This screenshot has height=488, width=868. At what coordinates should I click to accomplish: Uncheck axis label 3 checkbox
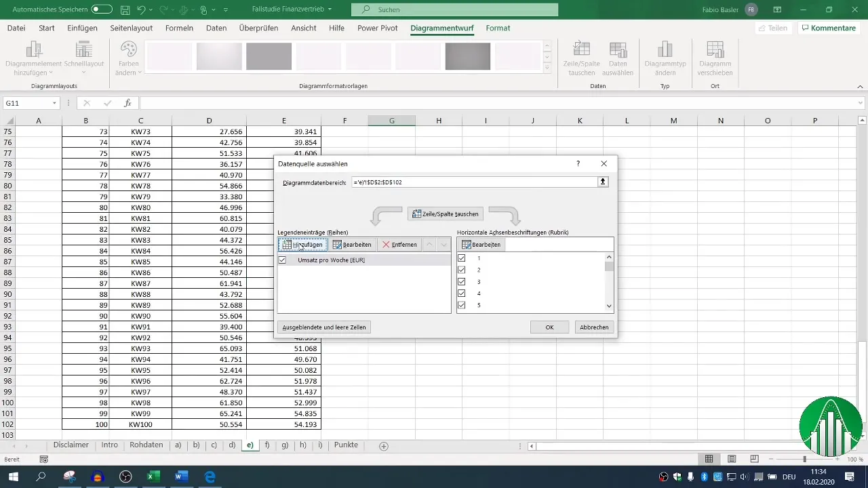tap(462, 281)
